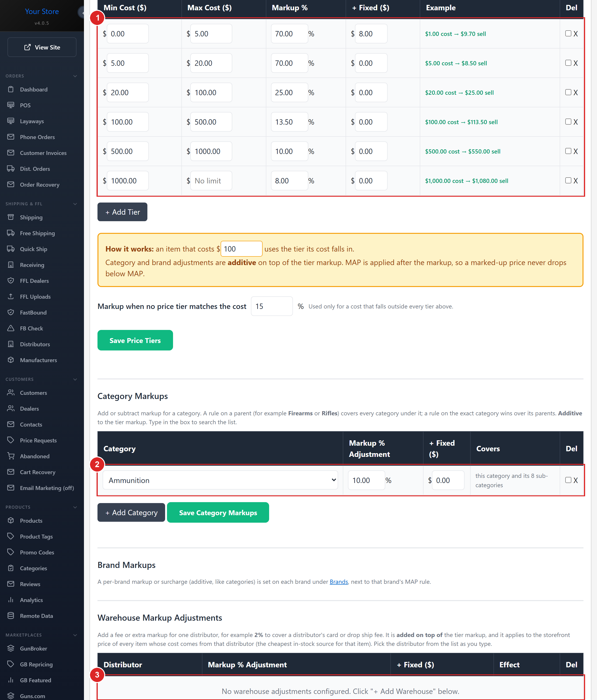Screen dimensions: 597x700
Task: Collapse the MARKETPLACES sidebar section
Action: tap(75, 635)
